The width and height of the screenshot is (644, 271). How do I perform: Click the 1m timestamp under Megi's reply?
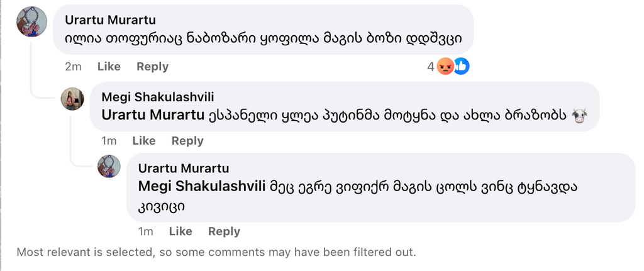tap(109, 141)
